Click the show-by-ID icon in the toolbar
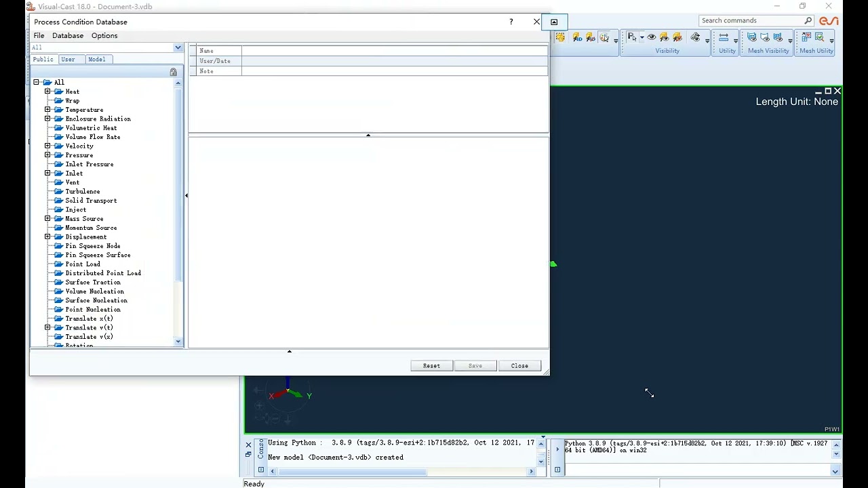This screenshot has height=488, width=868. [577, 38]
